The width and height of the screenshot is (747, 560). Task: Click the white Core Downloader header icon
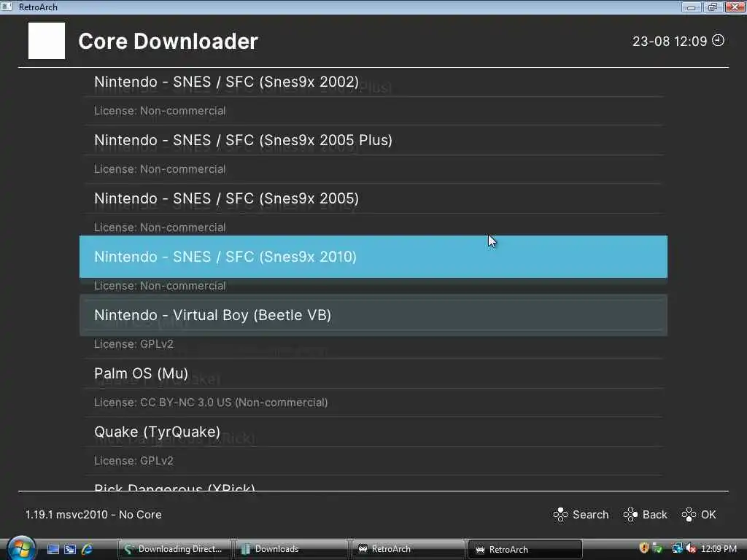pyautogui.click(x=47, y=41)
